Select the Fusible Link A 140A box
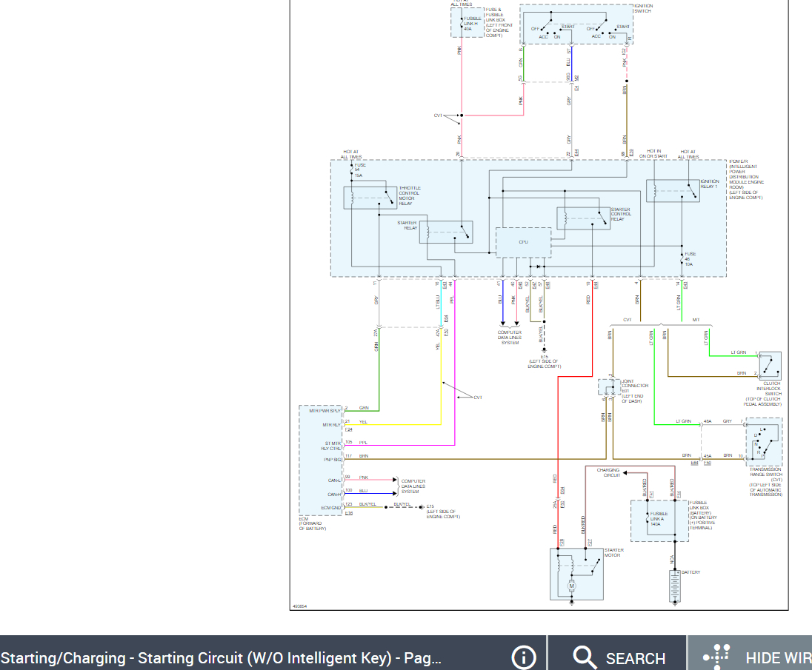 tap(659, 520)
